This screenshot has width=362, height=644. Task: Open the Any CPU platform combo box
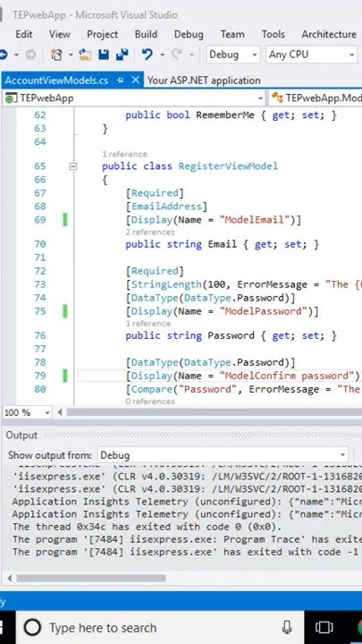click(312, 55)
